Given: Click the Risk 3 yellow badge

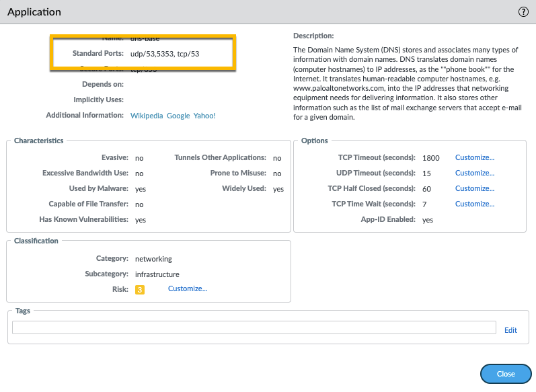Looking at the screenshot, I should click(140, 290).
